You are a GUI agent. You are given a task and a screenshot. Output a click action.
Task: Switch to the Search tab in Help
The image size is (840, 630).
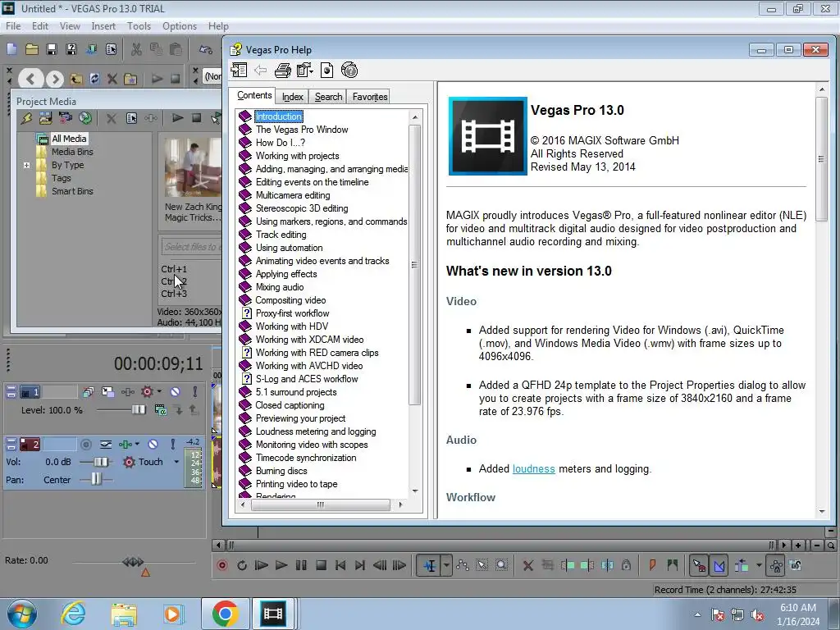(x=328, y=97)
